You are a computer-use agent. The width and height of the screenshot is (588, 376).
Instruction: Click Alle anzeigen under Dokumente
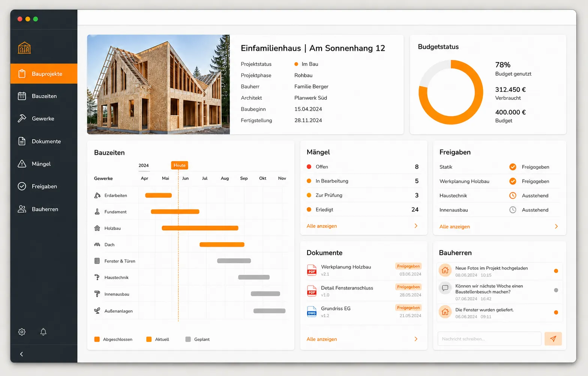coord(322,339)
